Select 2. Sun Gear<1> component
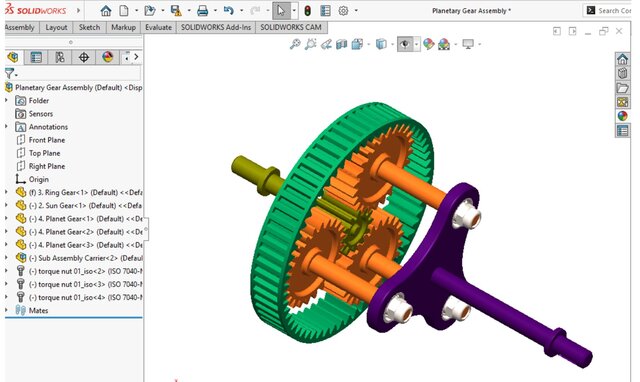The width and height of the screenshot is (640, 382). tap(78, 205)
